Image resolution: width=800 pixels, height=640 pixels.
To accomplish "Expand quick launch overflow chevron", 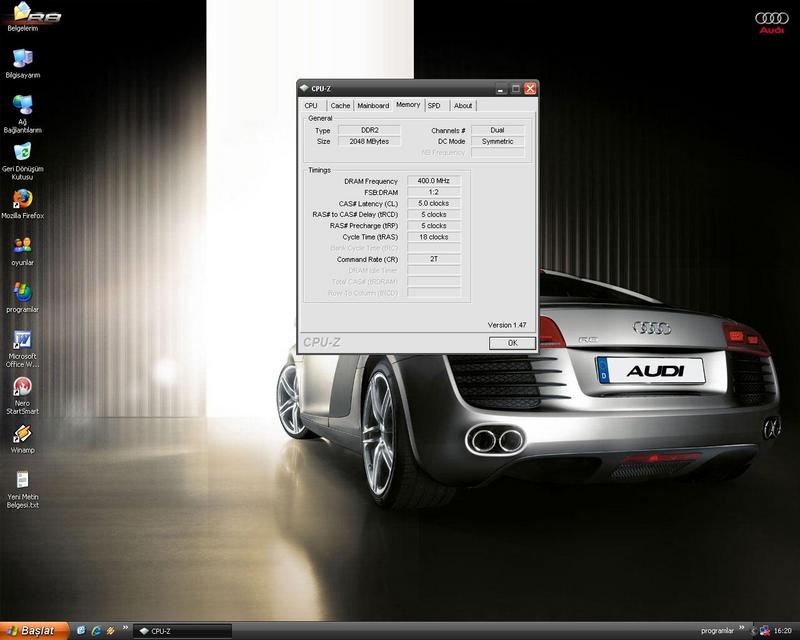I will point(125,628).
